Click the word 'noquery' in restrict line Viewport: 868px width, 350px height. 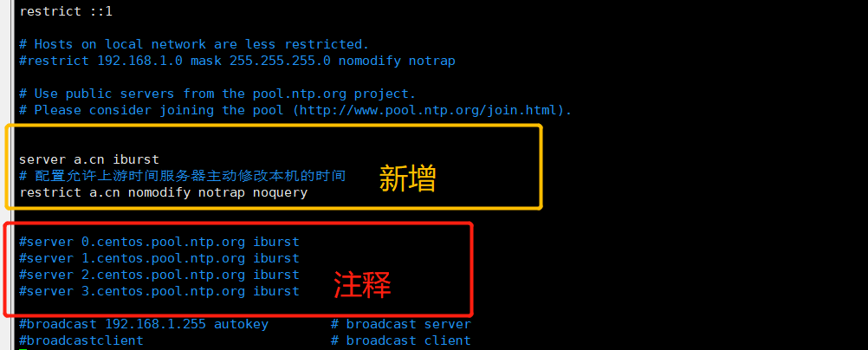[280, 193]
